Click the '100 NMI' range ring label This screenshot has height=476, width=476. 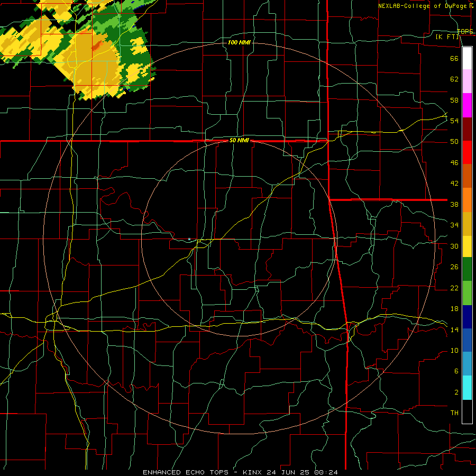click(x=239, y=42)
